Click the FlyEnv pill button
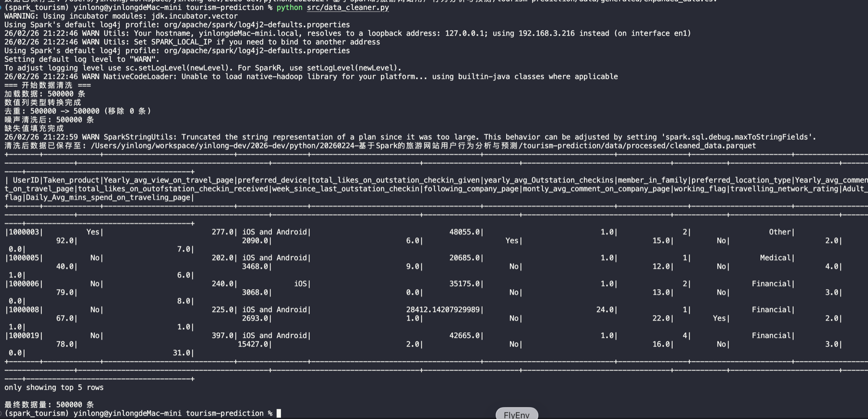868x419 pixels. pos(516,414)
